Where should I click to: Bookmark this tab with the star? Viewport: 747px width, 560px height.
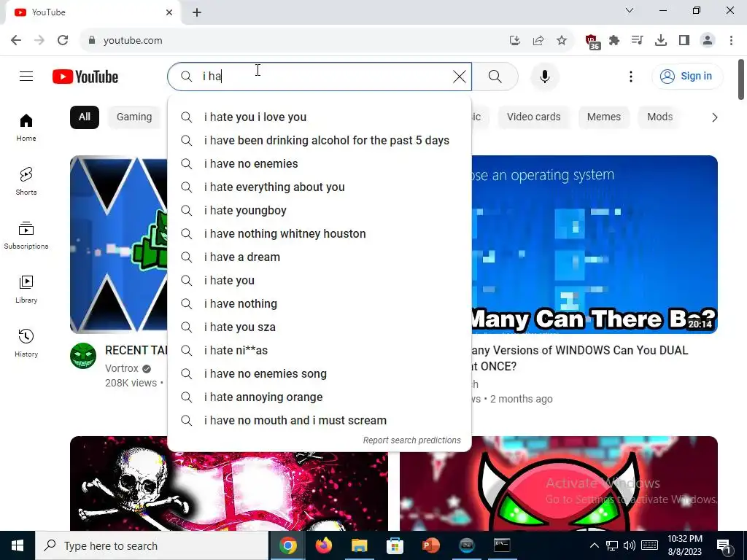pyautogui.click(x=562, y=41)
